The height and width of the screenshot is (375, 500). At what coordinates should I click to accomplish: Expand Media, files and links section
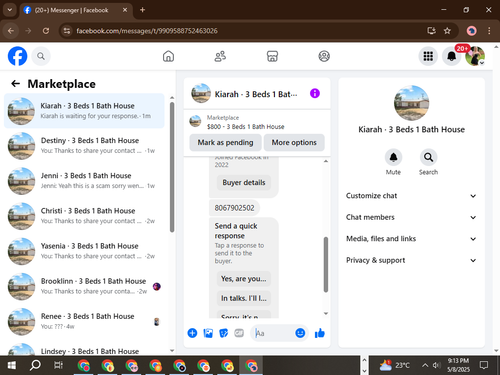click(x=411, y=239)
